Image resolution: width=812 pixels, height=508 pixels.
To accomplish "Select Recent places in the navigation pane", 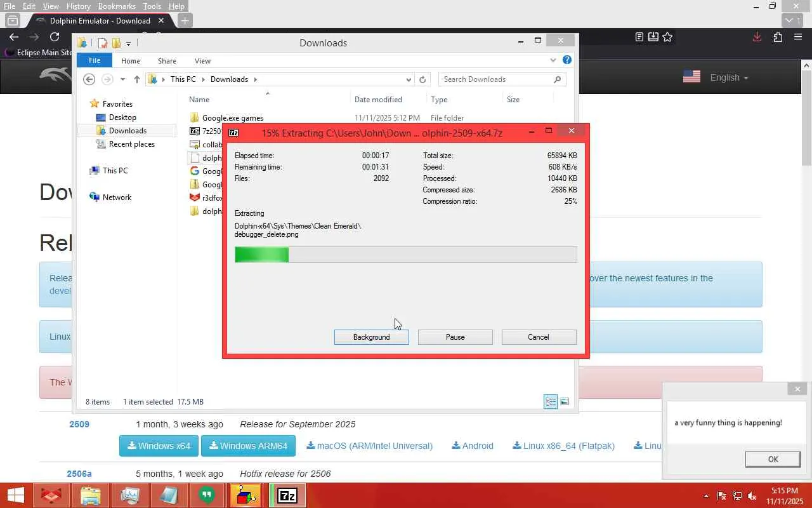I will click(131, 144).
